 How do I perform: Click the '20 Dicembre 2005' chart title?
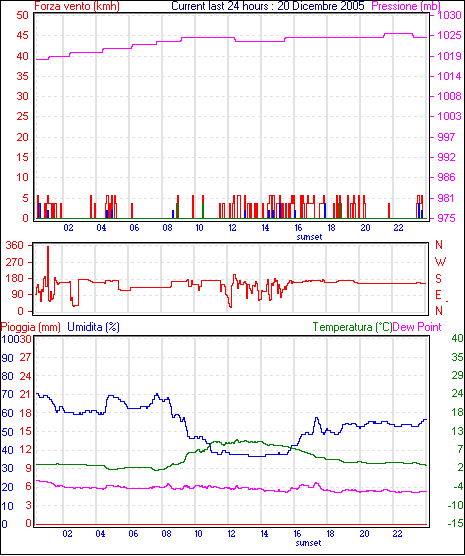pos(321,6)
